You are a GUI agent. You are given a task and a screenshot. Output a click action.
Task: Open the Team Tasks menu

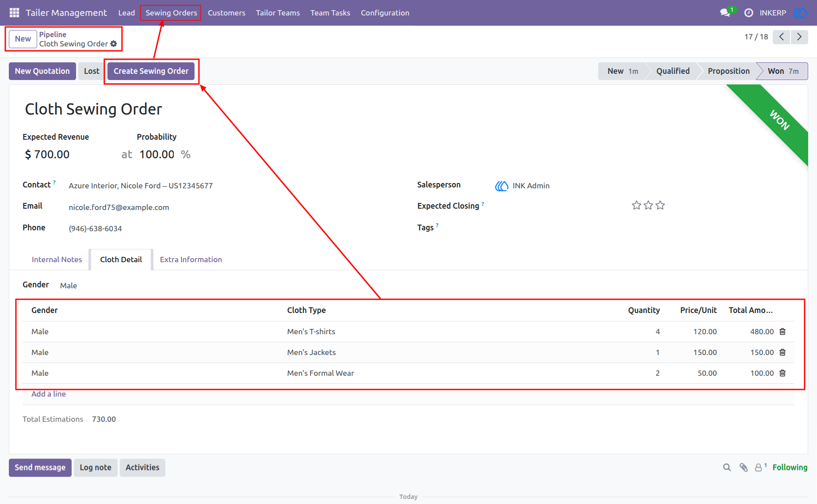(330, 13)
